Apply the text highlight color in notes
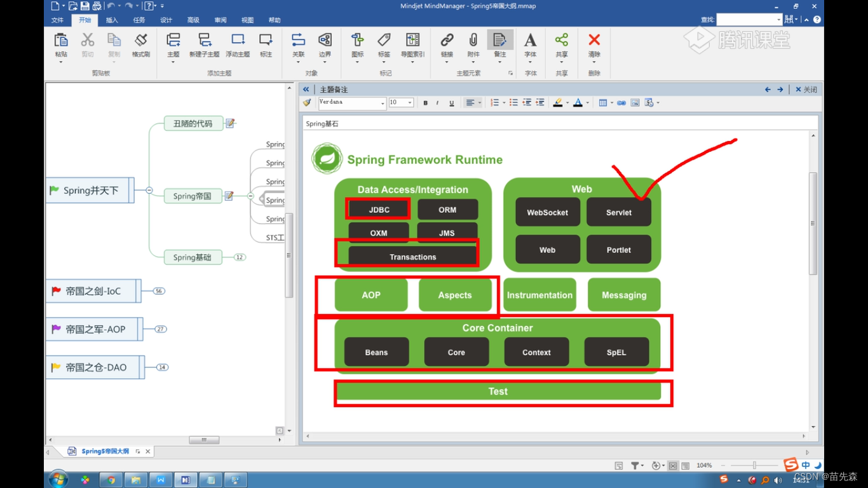The image size is (868, 488). coord(557,103)
